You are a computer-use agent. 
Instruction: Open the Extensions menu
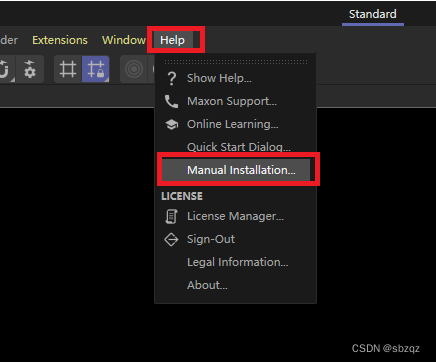[x=60, y=40]
